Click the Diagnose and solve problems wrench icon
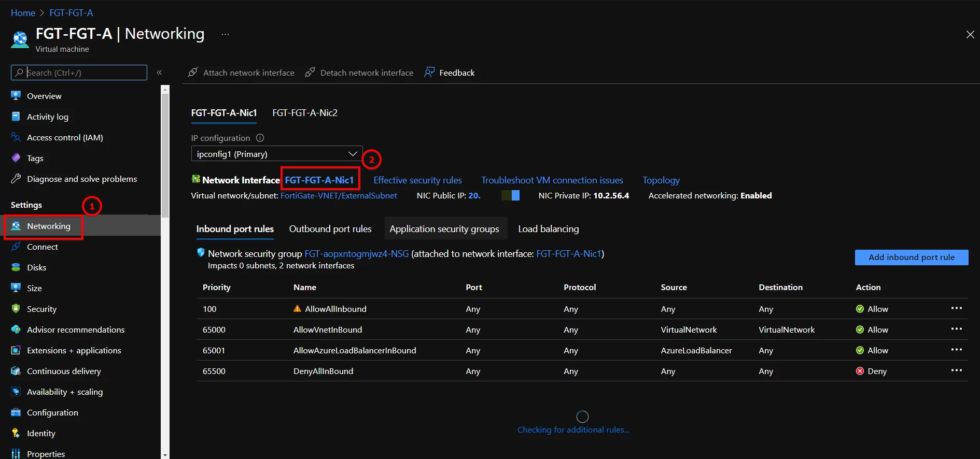This screenshot has height=459, width=980. click(x=16, y=179)
